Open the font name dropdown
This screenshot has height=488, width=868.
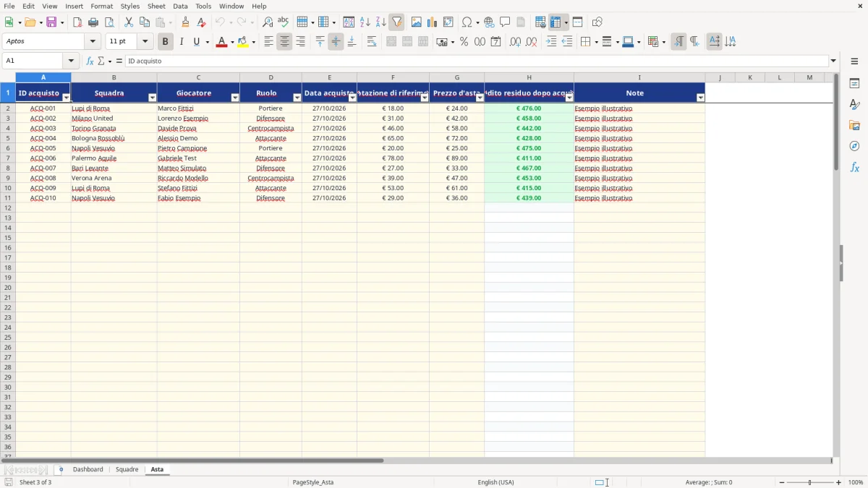(93, 42)
